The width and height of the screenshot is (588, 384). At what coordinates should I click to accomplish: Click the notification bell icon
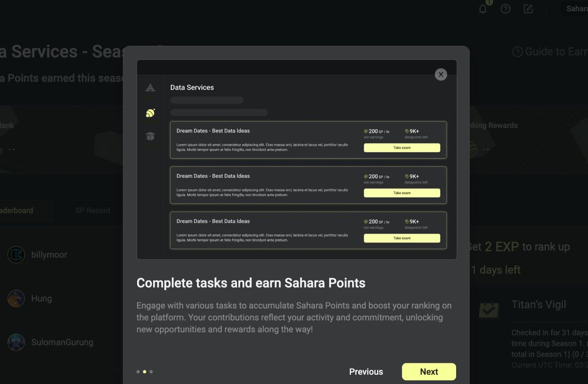click(483, 9)
